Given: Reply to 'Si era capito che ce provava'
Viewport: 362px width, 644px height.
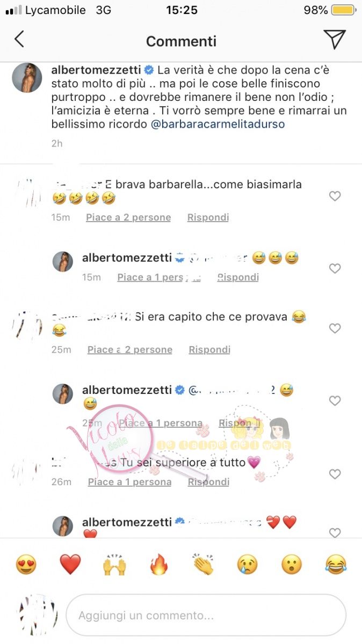Looking at the screenshot, I should (209, 349).
